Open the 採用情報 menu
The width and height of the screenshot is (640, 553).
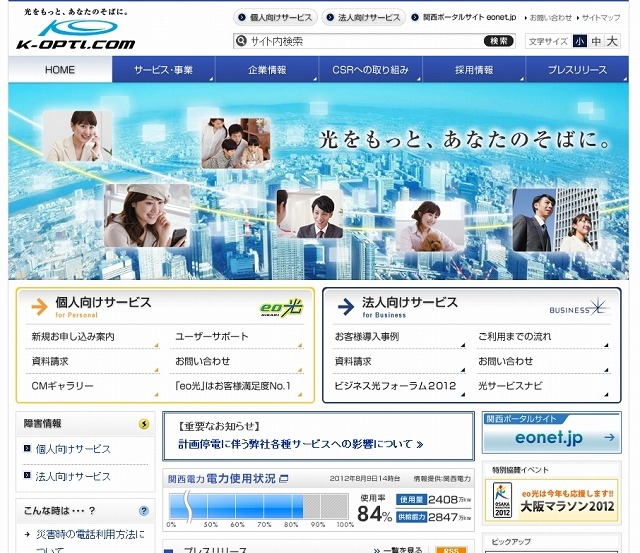tap(474, 69)
